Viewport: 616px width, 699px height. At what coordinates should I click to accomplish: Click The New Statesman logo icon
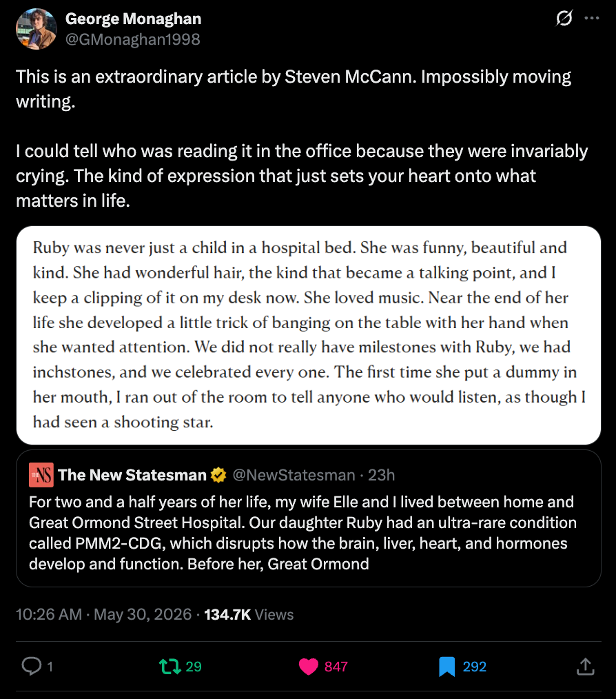click(x=41, y=475)
